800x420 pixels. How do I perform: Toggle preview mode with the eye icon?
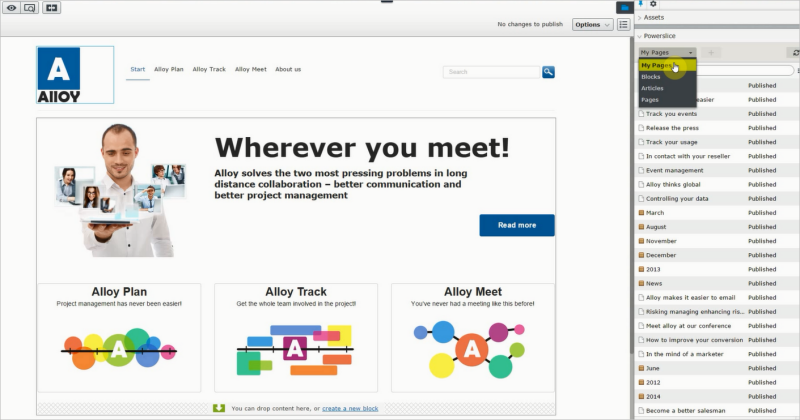coord(11,7)
